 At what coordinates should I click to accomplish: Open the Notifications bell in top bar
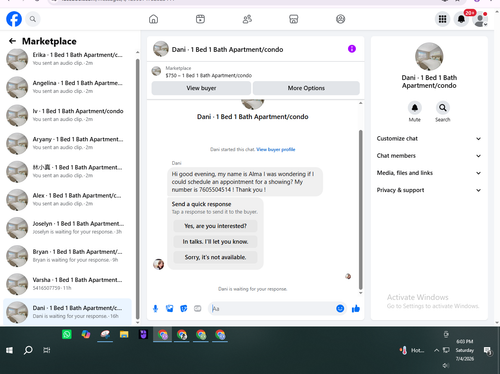[461, 19]
